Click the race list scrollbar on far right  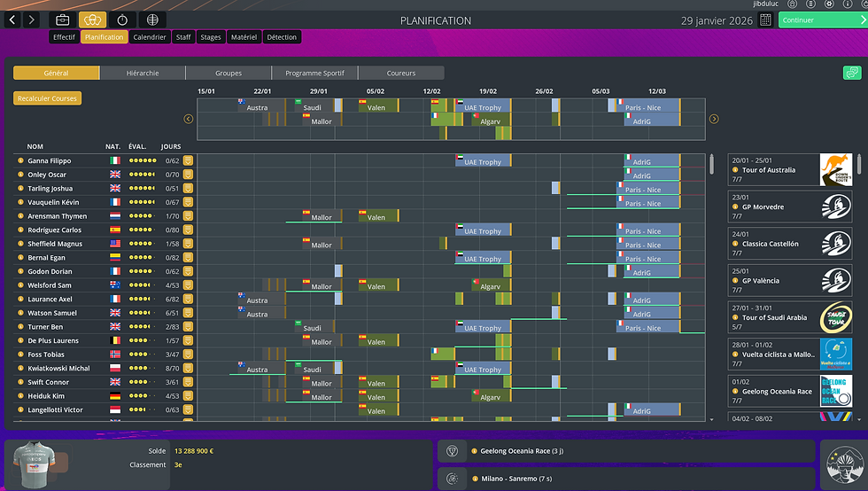[x=859, y=163]
